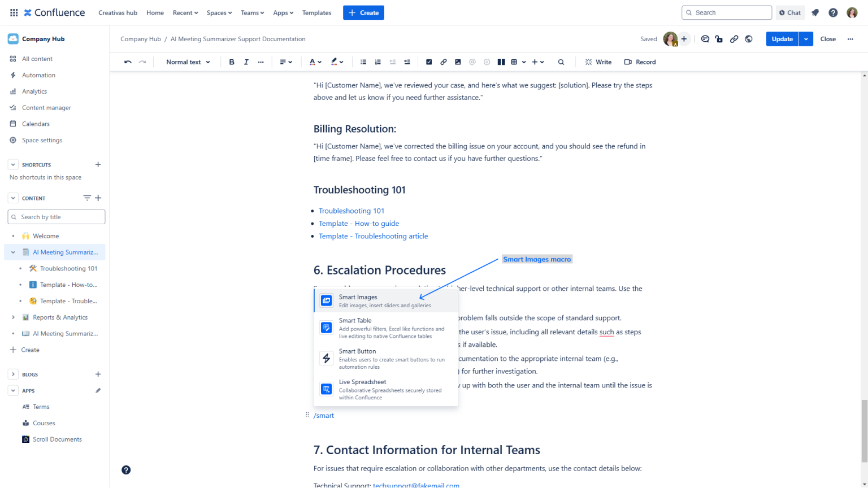Screen dimensions: 868x488
Task: Insert an image using the toolbar image icon
Action: (458, 62)
